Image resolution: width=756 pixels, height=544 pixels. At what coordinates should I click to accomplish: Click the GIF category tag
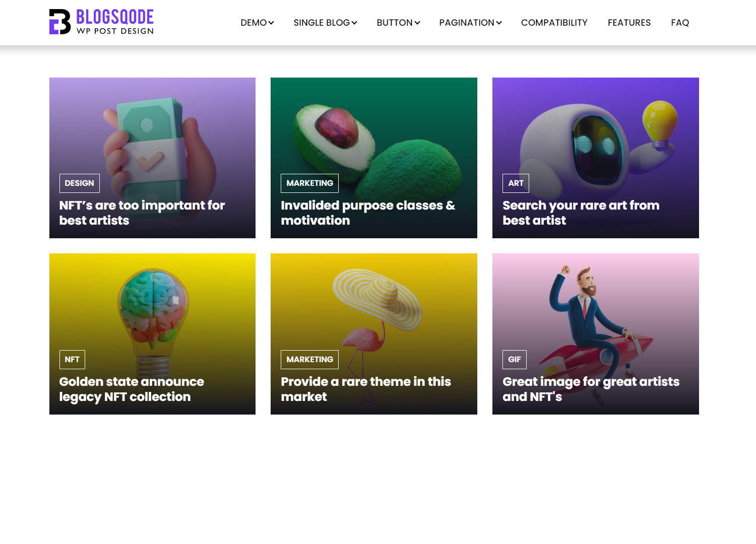click(x=515, y=360)
